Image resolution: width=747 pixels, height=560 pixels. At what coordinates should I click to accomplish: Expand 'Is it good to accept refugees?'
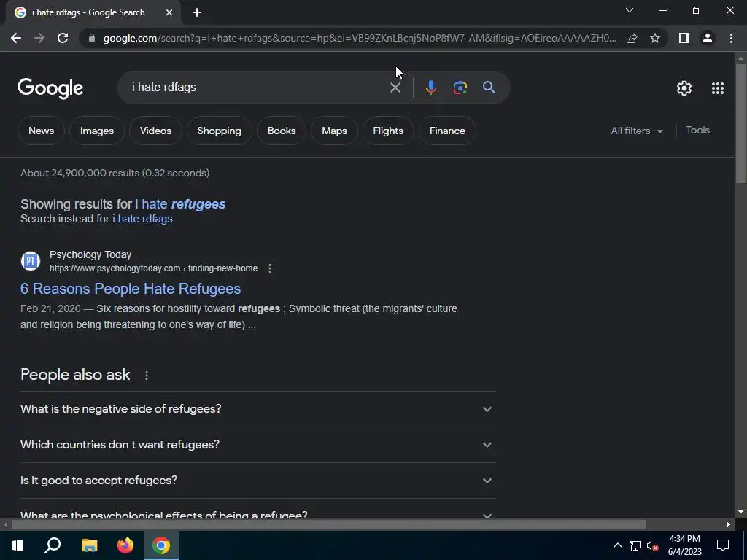[258, 481]
